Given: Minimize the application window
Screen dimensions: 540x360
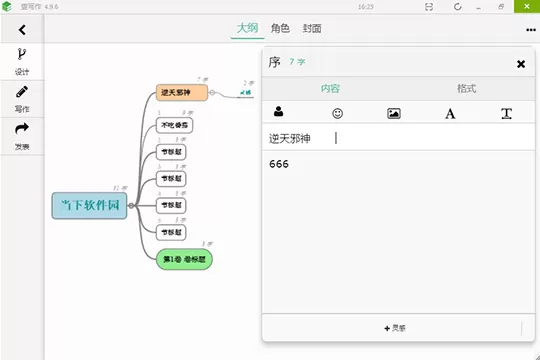Looking at the screenshot, I should coord(478,8).
